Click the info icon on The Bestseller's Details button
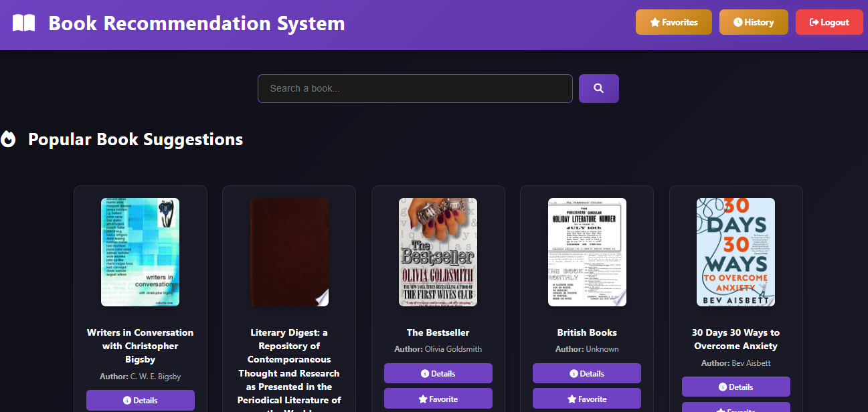The image size is (868, 412). point(425,373)
